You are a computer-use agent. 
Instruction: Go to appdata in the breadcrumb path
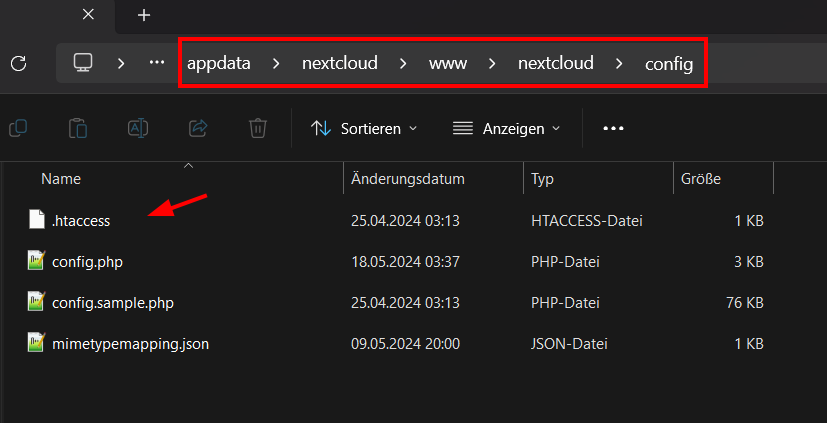point(219,64)
